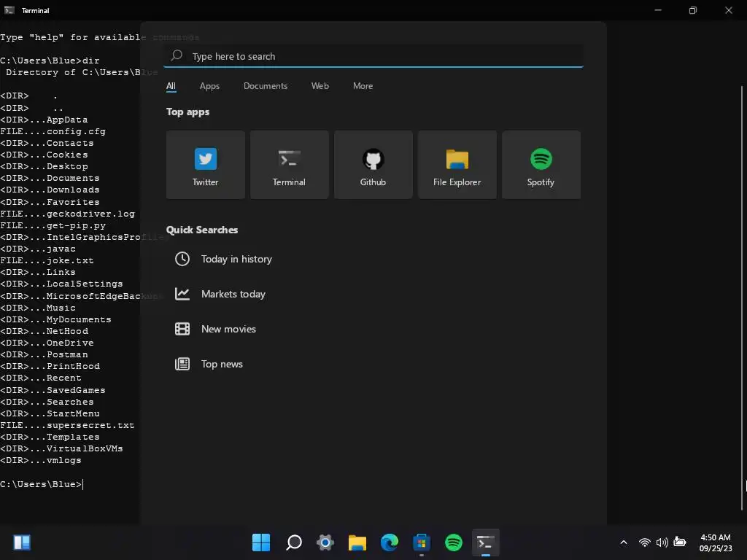Viewport: 747px width, 560px height.
Task: Click the Downloads directory line in Terminal
Action: [x=50, y=190]
